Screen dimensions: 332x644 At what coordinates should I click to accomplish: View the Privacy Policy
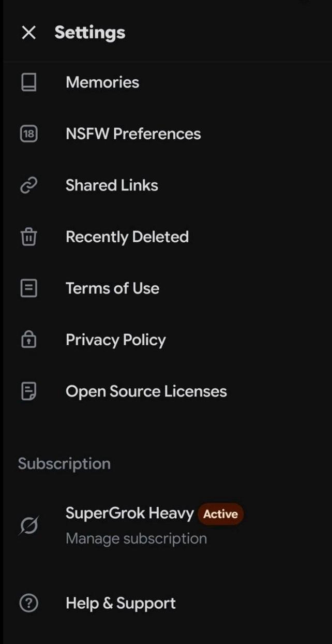[115, 340]
